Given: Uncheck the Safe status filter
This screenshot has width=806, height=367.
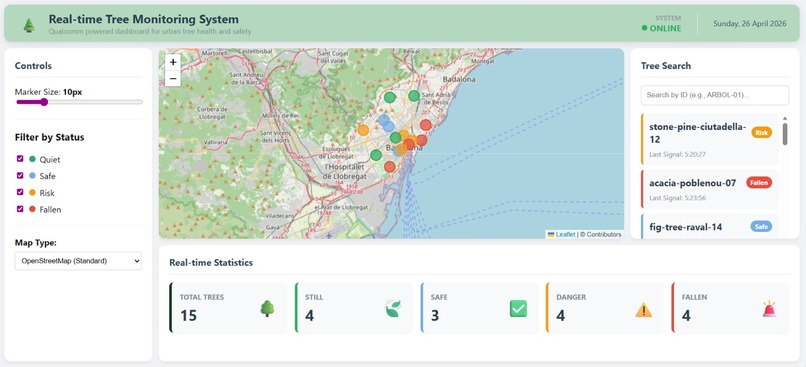Looking at the screenshot, I should click(20, 175).
